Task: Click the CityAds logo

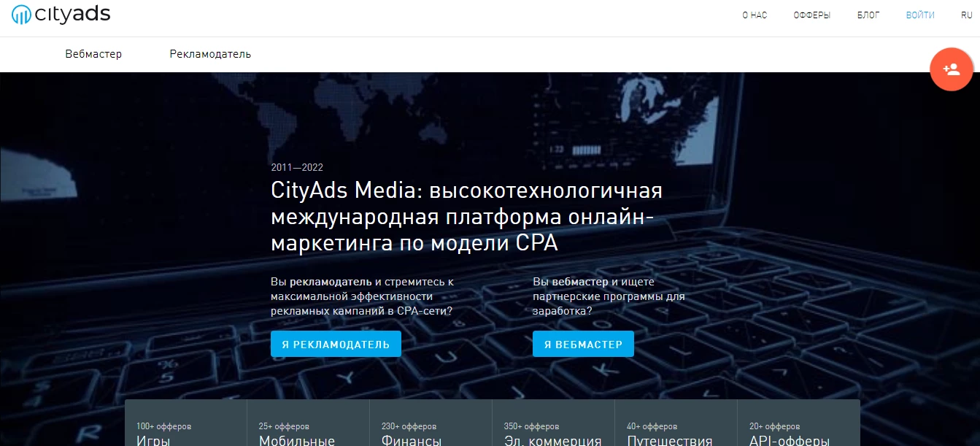Action: pos(61,13)
